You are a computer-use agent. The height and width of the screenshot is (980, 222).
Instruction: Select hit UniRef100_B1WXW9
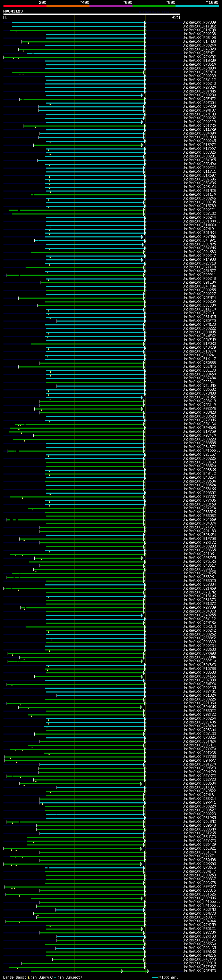(199, 60)
